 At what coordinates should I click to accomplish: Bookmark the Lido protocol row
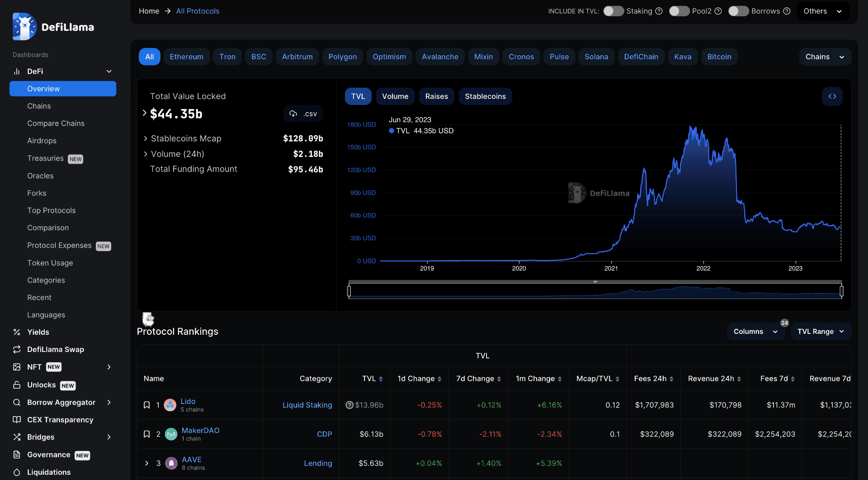(x=146, y=405)
